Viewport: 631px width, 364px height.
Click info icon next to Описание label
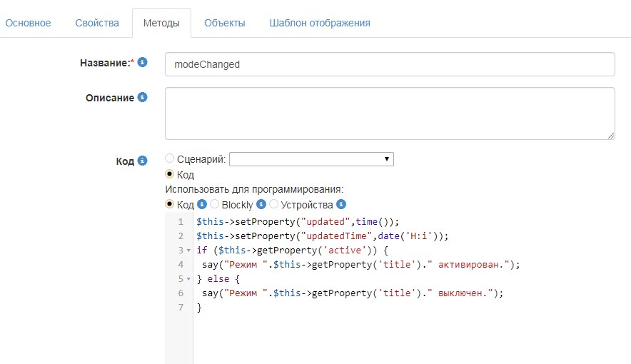[142, 97]
